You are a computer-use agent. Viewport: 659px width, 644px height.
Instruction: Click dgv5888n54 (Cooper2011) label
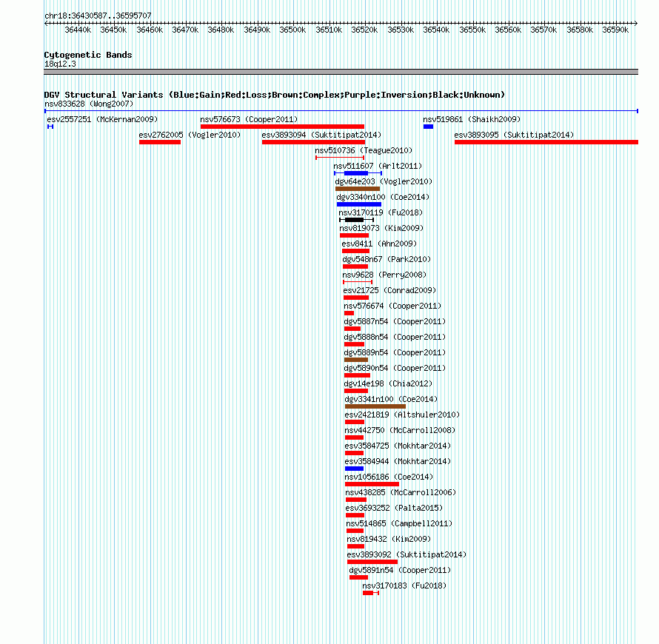(x=395, y=337)
